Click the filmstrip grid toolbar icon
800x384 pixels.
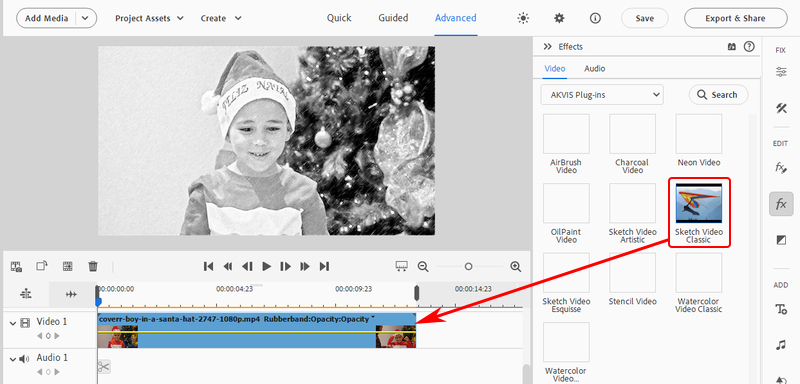tap(67, 266)
